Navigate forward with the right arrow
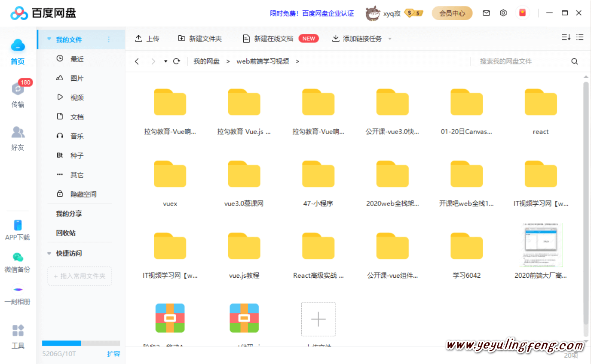This screenshot has width=591, height=364. [x=153, y=61]
